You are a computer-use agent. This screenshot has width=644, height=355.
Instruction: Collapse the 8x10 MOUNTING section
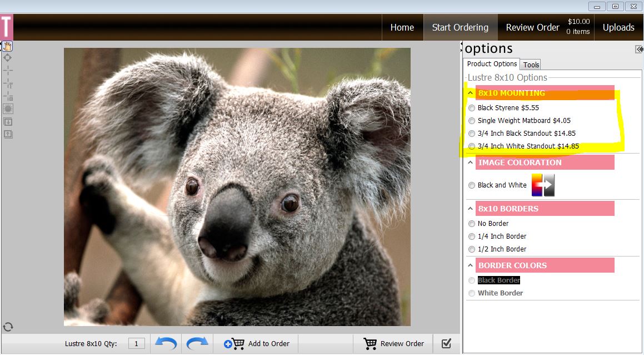470,93
